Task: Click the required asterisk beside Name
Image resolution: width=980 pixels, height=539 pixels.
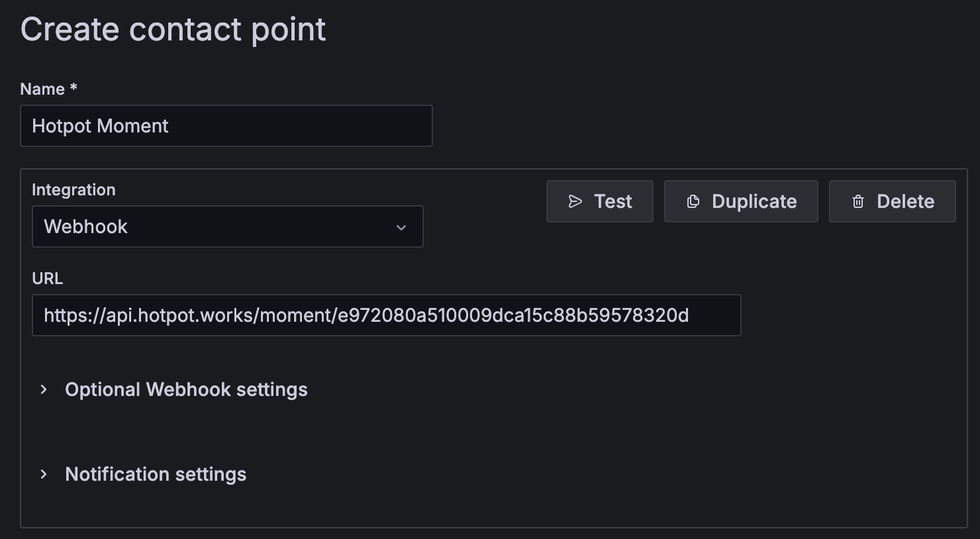Action: [x=73, y=87]
